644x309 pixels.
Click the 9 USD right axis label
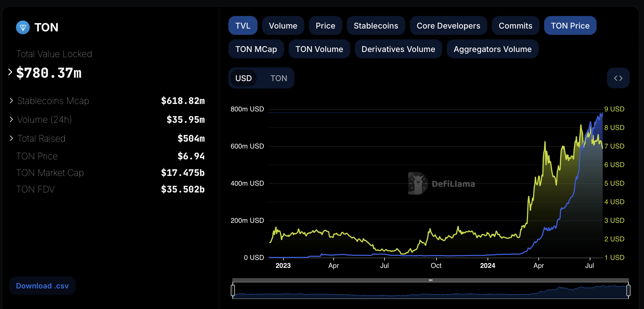pos(614,109)
